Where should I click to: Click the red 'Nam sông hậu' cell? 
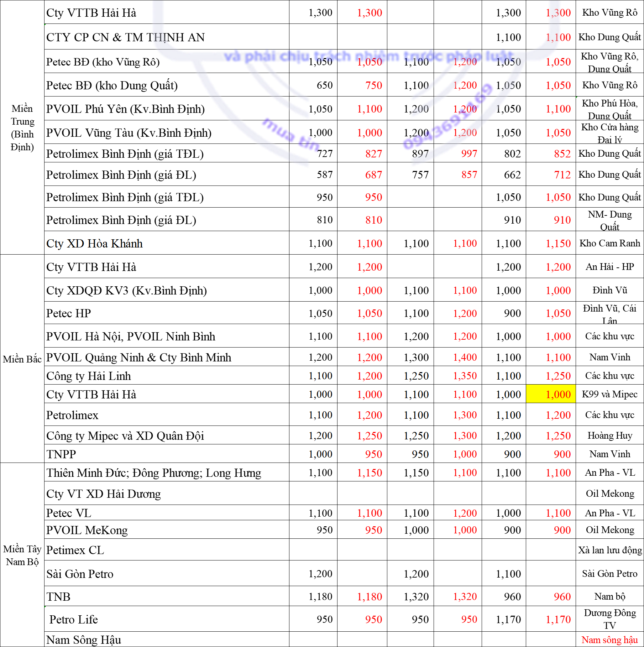(610, 640)
